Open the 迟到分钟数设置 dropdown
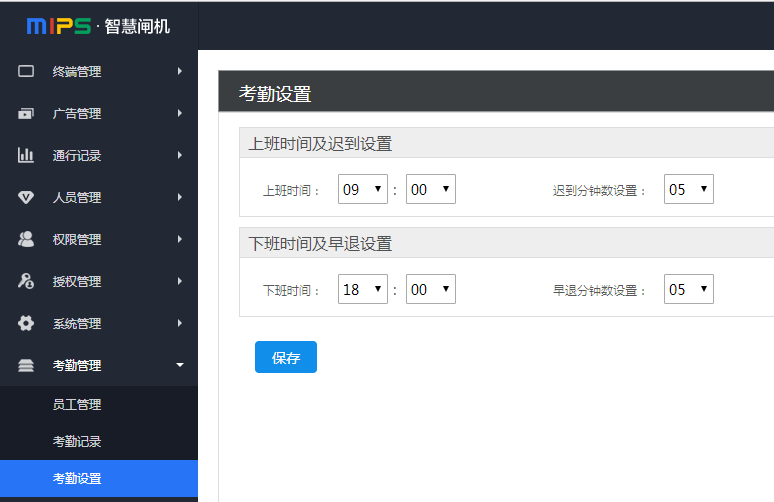This screenshot has height=502, width=774. click(689, 189)
